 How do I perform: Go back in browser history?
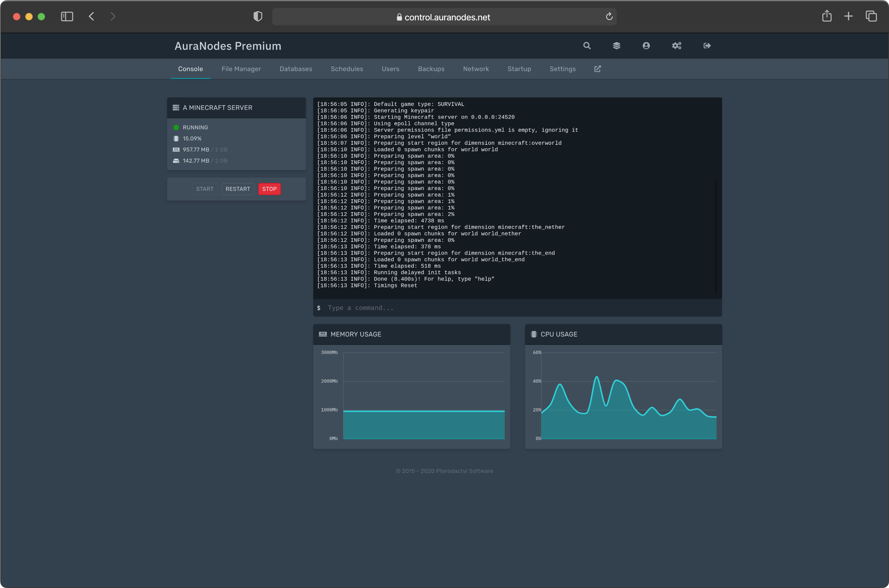coord(92,17)
